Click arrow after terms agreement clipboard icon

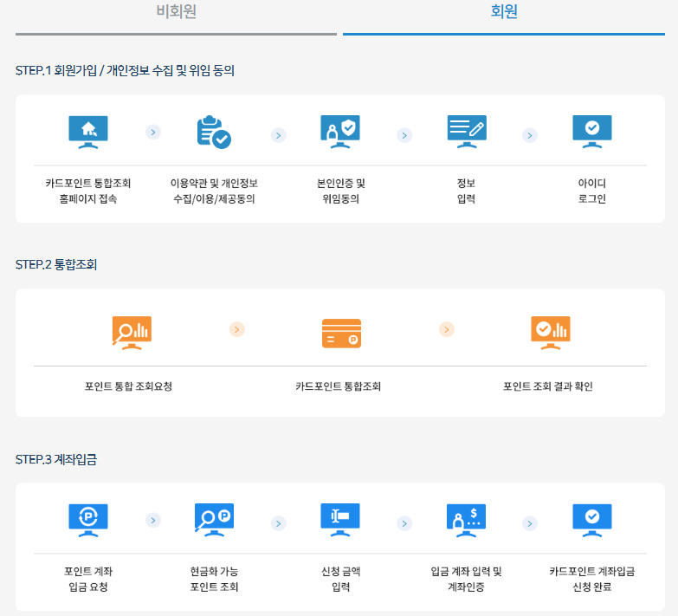click(x=279, y=135)
